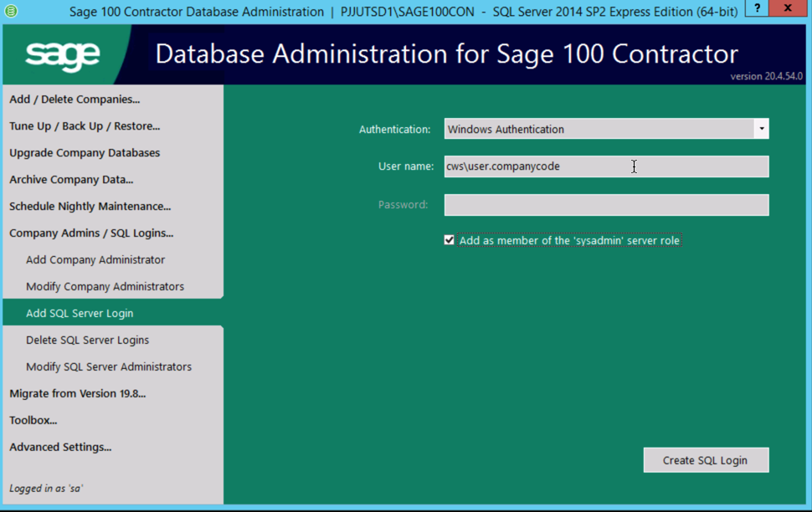Go to Modify Company Administrators
The image size is (812, 512).
coord(105,287)
